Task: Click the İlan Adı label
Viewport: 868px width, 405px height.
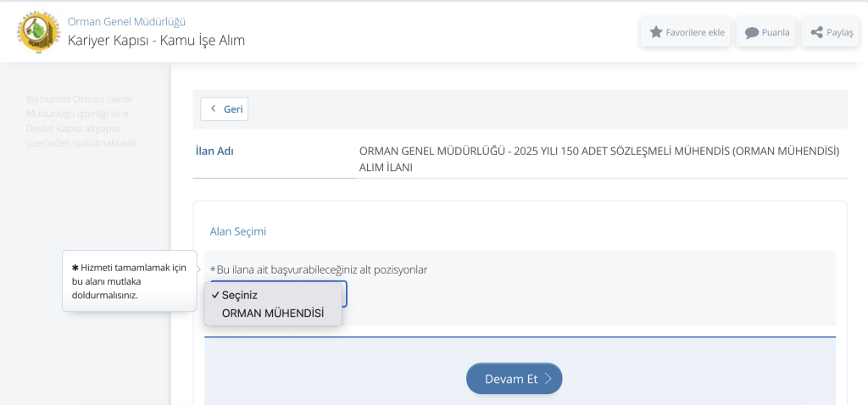Action: coord(214,151)
